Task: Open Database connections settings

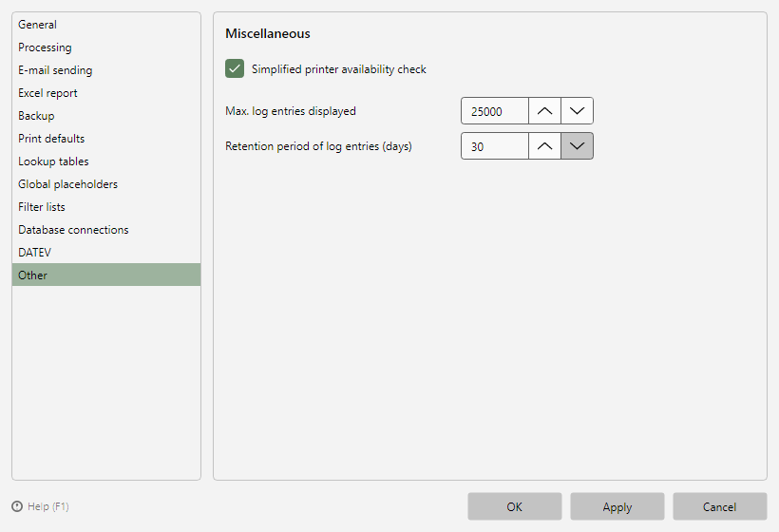Action: click(x=106, y=230)
